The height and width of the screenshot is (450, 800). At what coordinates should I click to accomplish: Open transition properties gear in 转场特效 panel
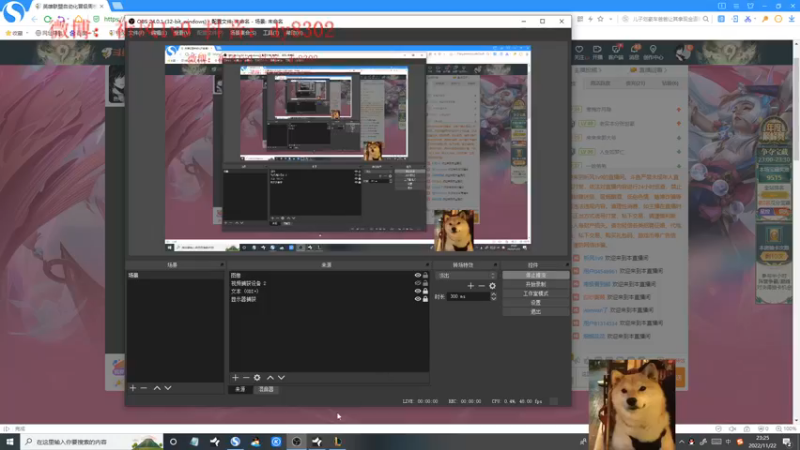492,286
